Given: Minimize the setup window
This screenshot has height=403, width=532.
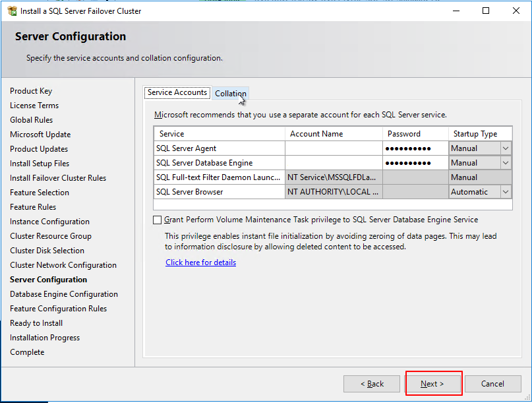Looking at the screenshot, I should click(456, 11).
